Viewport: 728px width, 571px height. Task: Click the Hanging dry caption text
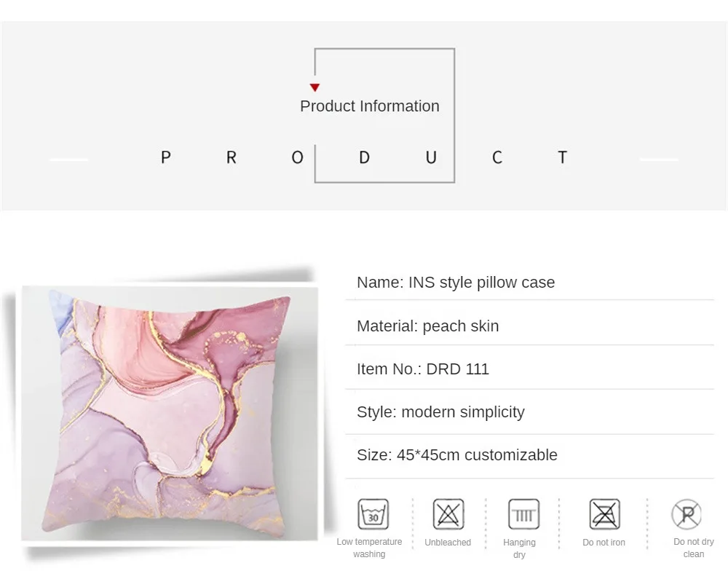click(519, 548)
